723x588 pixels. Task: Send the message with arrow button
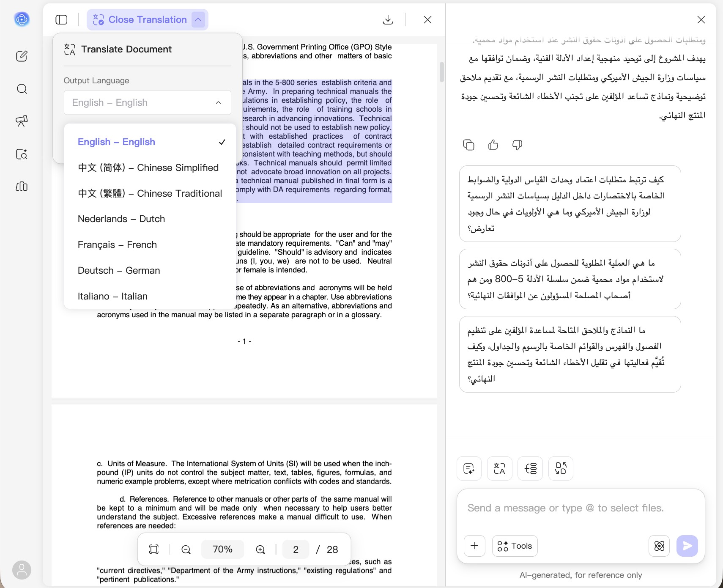click(x=687, y=546)
